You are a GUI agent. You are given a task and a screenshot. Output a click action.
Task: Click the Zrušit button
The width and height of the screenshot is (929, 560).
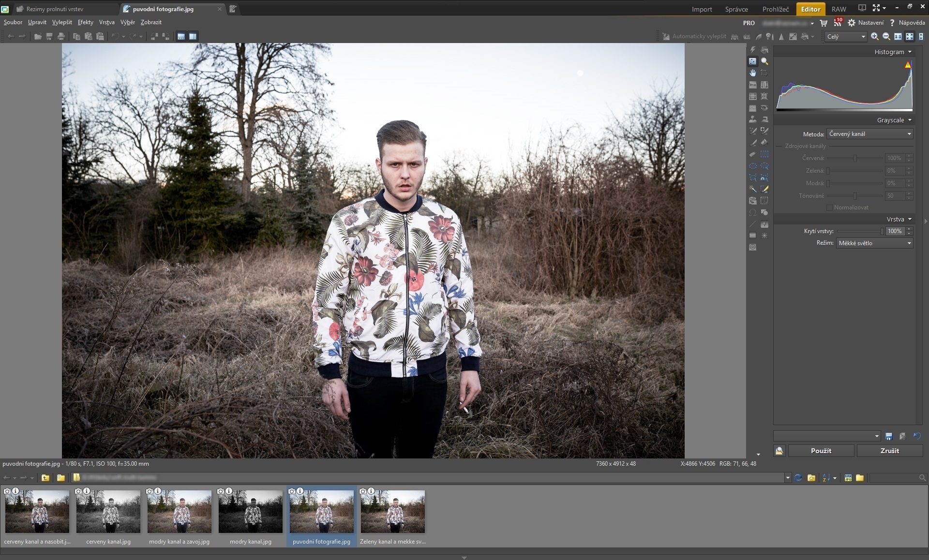pyautogui.click(x=889, y=451)
